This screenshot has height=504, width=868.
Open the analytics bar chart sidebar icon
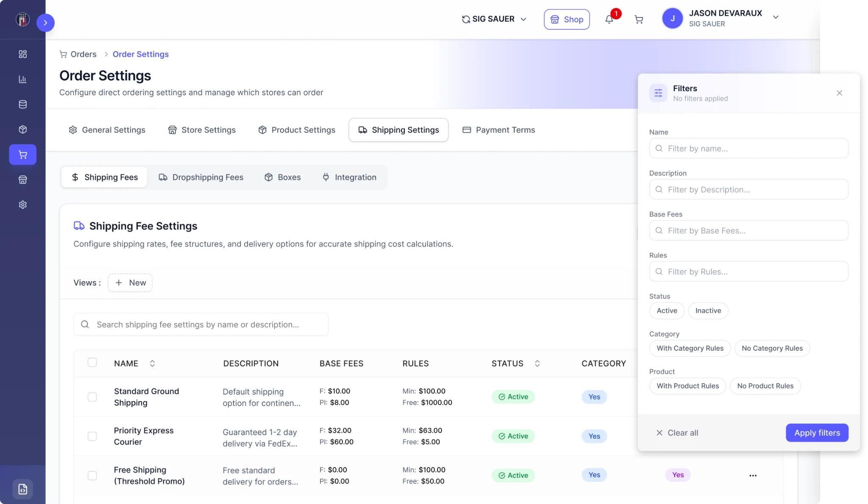tap(23, 79)
